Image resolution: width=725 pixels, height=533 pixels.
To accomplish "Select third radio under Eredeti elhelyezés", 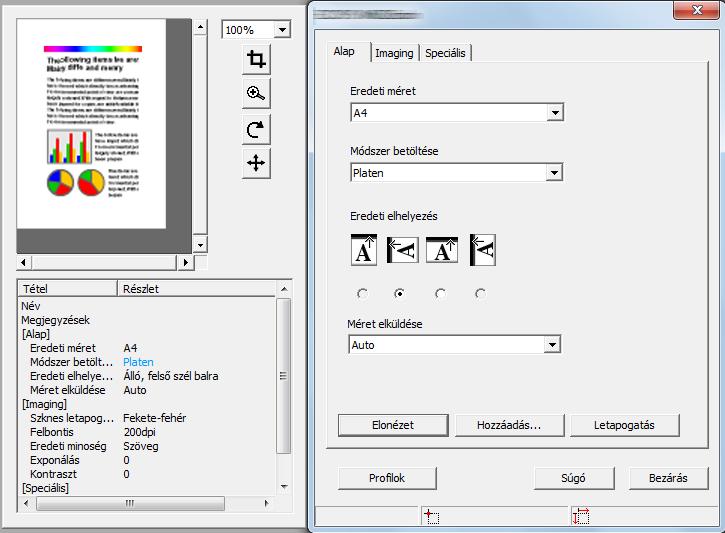I will pos(440,294).
